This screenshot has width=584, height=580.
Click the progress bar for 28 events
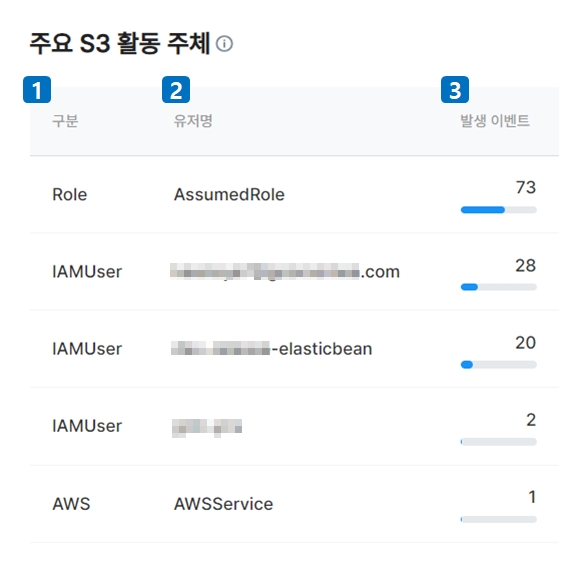coord(498,287)
